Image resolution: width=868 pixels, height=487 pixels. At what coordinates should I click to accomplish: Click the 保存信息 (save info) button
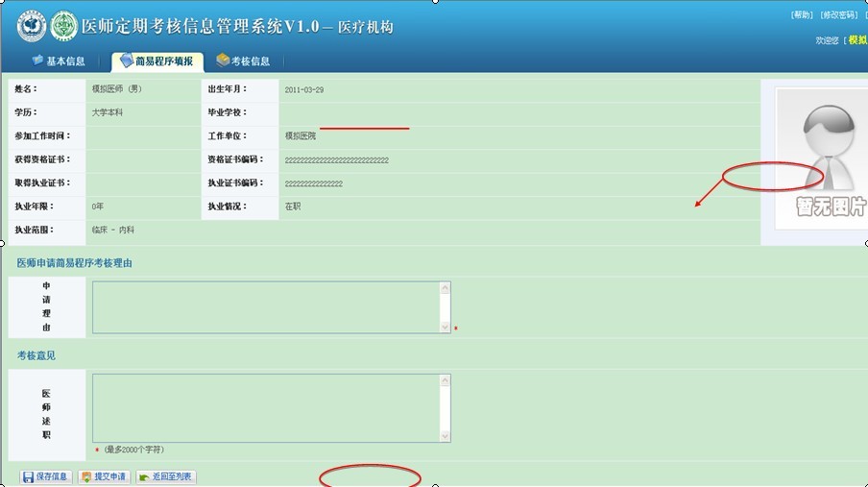[45, 476]
